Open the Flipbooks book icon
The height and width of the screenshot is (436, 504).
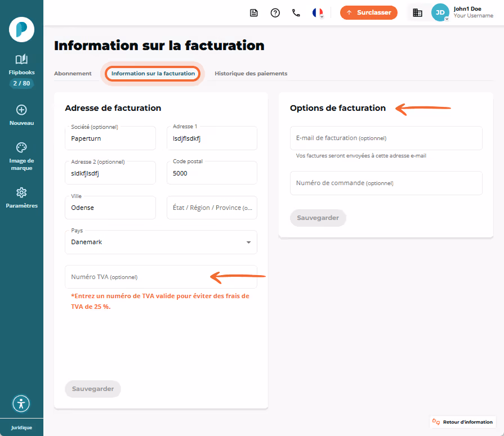click(x=21, y=59)
